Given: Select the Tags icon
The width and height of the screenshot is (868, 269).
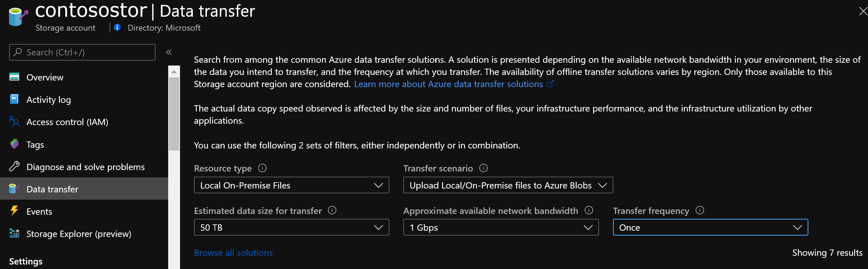Looking at the screenshot, I should tap(14, 144).
